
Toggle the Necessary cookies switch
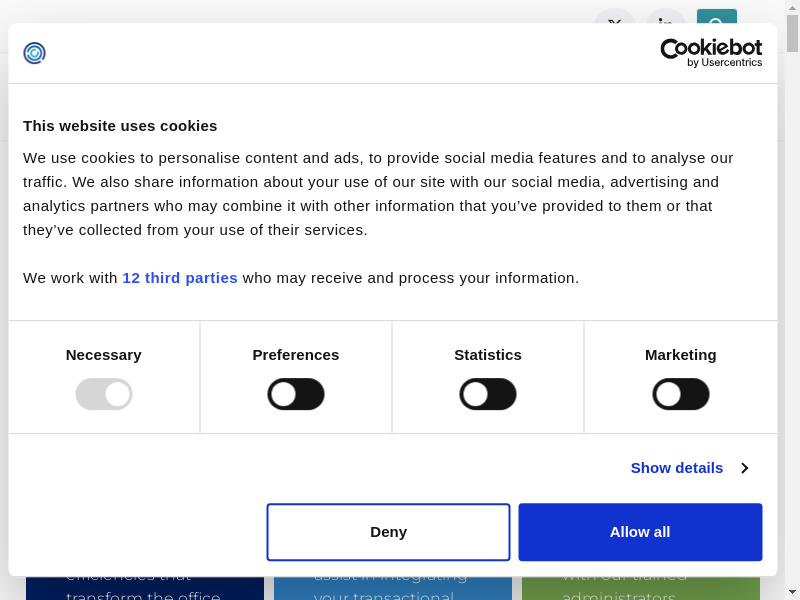click(x=104, y=394)
